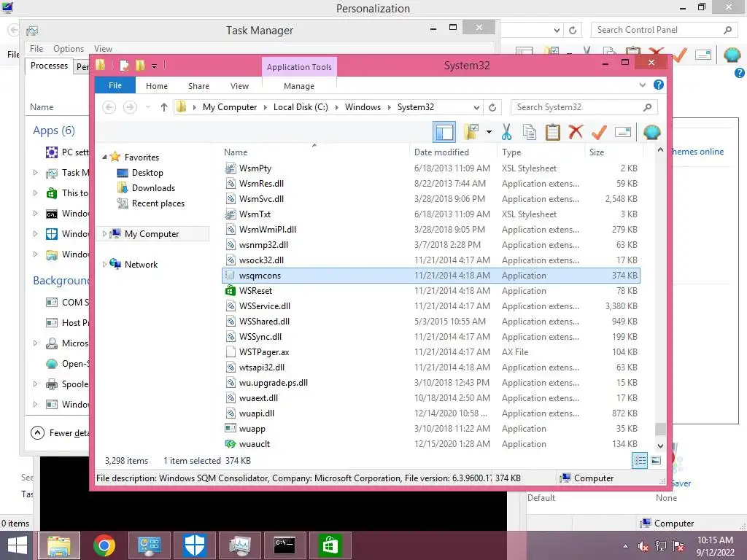Click the WsmPty stylesheet file icon
The width and height of the screenshot is (747, 560).
(230, 168)
